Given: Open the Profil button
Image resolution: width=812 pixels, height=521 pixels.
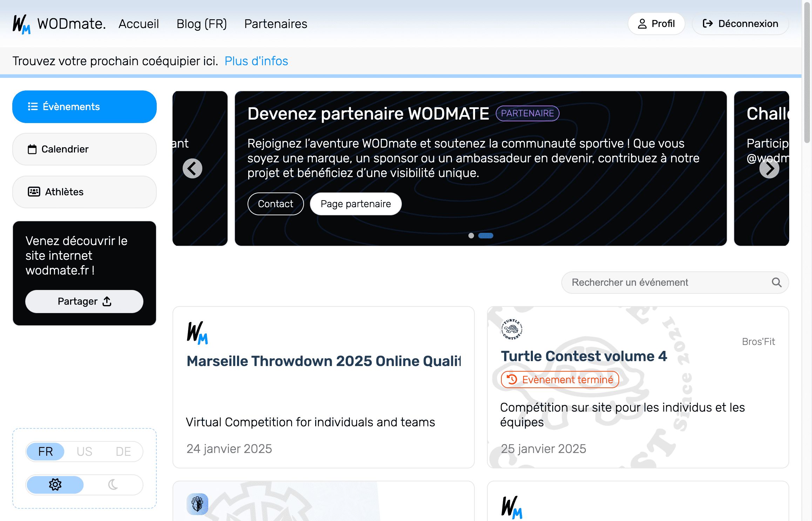Looking at the screenshot, I should [x=656, y=24].
